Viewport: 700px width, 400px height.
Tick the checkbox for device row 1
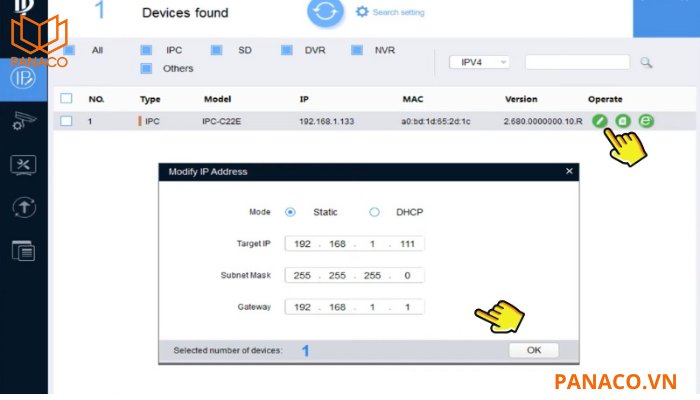(66, 121)
